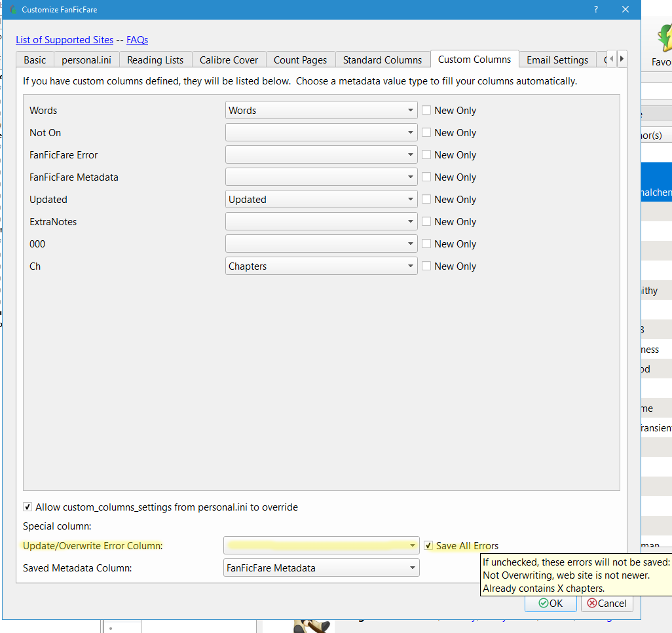Open the FAQs link

(x=137, y=40)
